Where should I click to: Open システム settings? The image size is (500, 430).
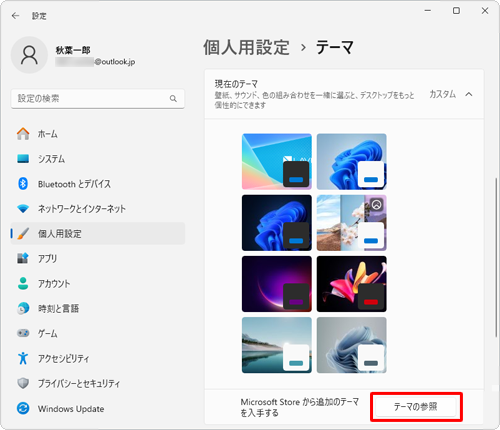coord(98,159)
